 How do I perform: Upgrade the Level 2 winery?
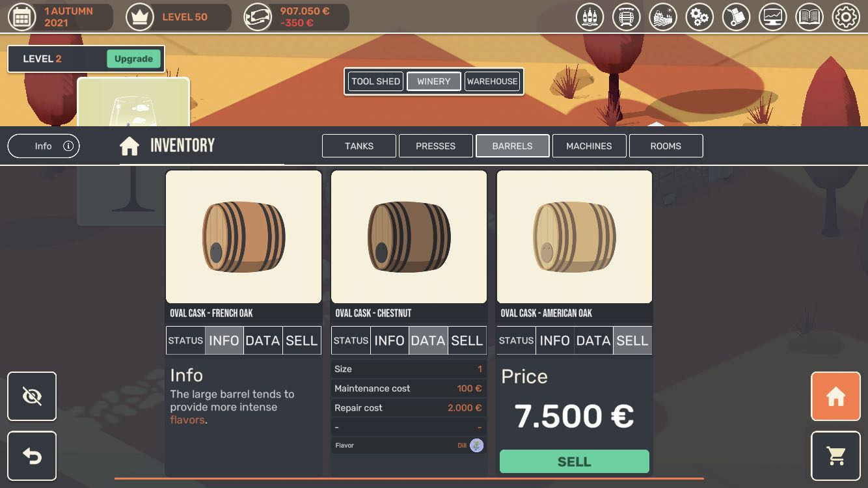click(133, 59)
